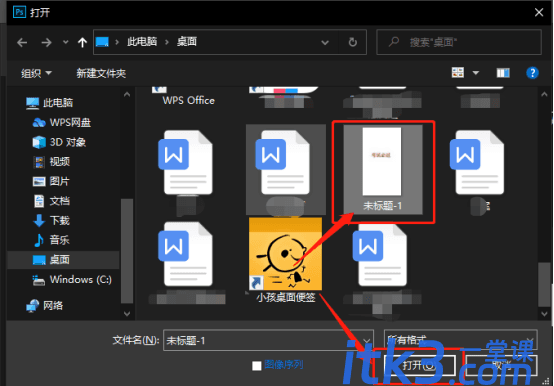554x386 pixels.
Task: Click 桌面 in the address path
Action: [187, 42]
